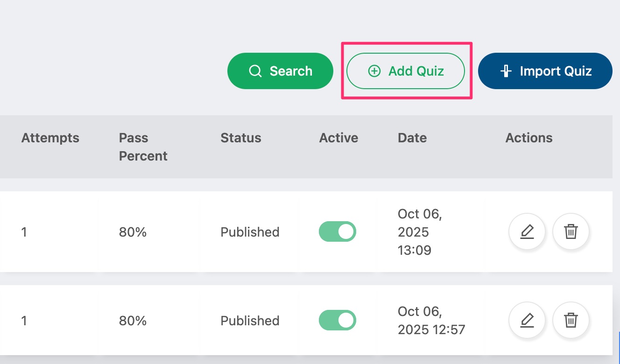Sort by the Date column header
Viewport: 620px width, 364px height.
(x=412, y=138)
